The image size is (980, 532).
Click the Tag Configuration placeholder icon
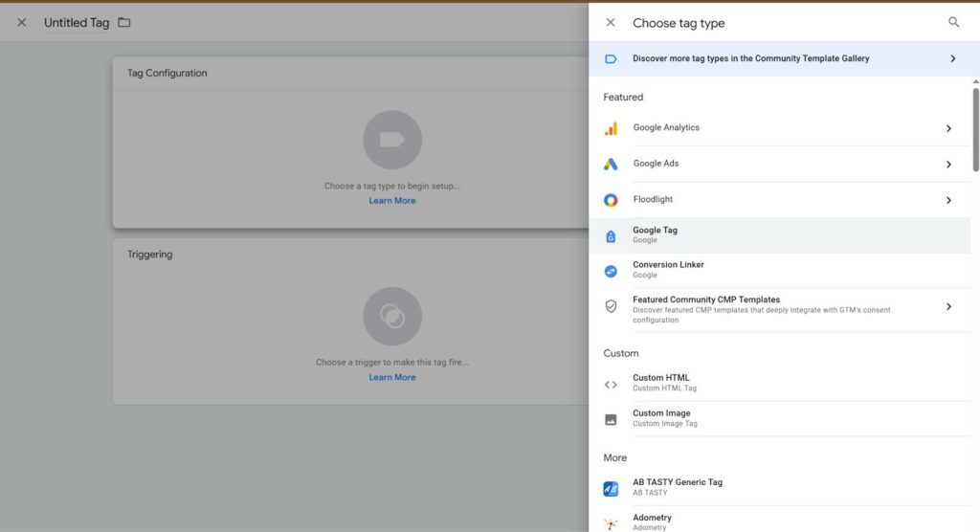[391, 140]
